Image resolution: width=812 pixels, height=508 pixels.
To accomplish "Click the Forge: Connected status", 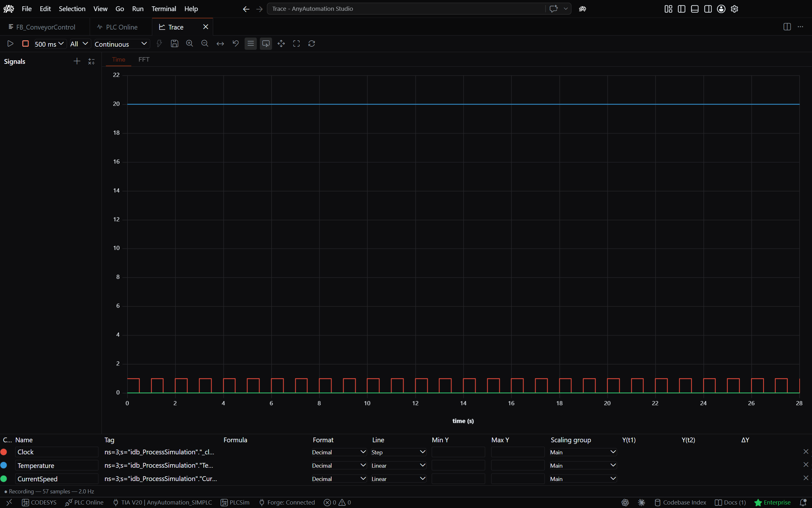I will tap(287, 503).
